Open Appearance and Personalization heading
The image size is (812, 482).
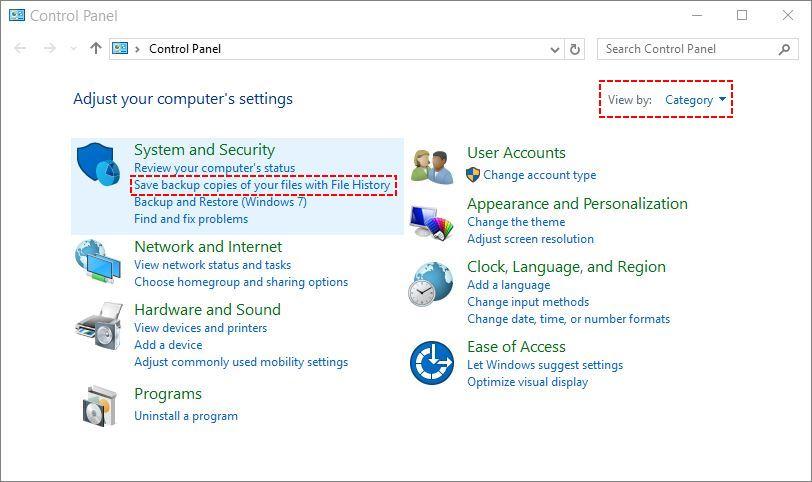pyautogui.click(x=577, y=204)
